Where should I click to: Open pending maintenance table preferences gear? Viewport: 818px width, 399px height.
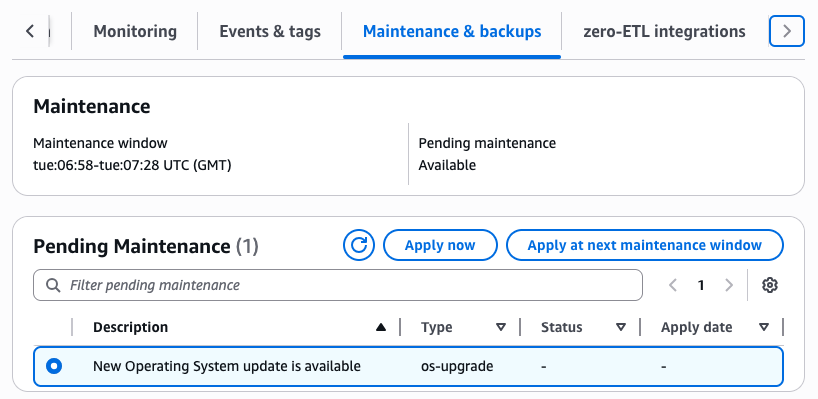769,285
